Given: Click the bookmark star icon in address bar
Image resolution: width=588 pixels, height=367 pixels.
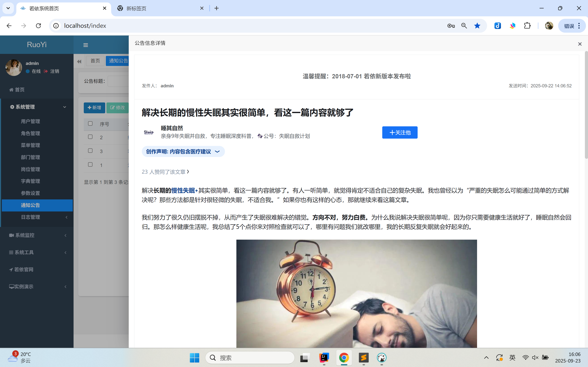Looking at the screenshot, I should pos(477,26).
